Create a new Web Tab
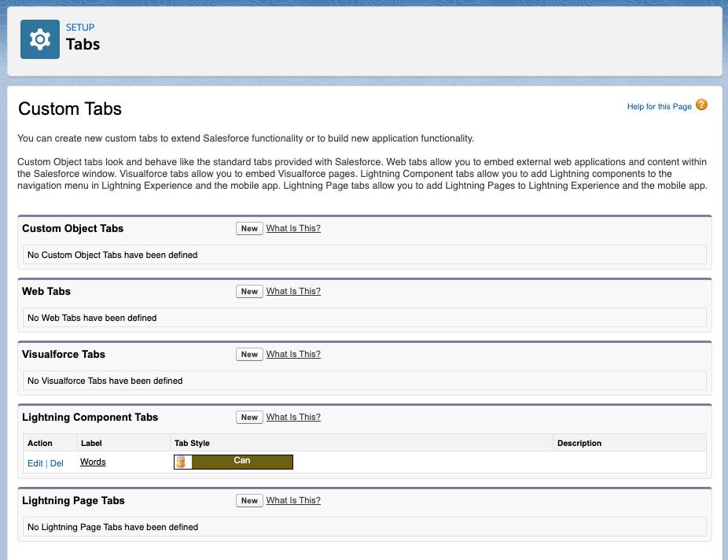The image size is (728, 560). [x=249, y=291]
